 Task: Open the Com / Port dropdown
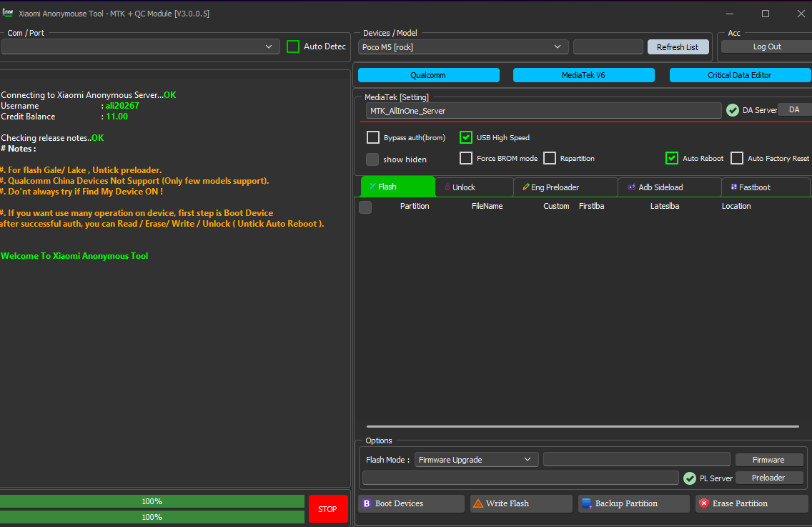pos(141,46)
